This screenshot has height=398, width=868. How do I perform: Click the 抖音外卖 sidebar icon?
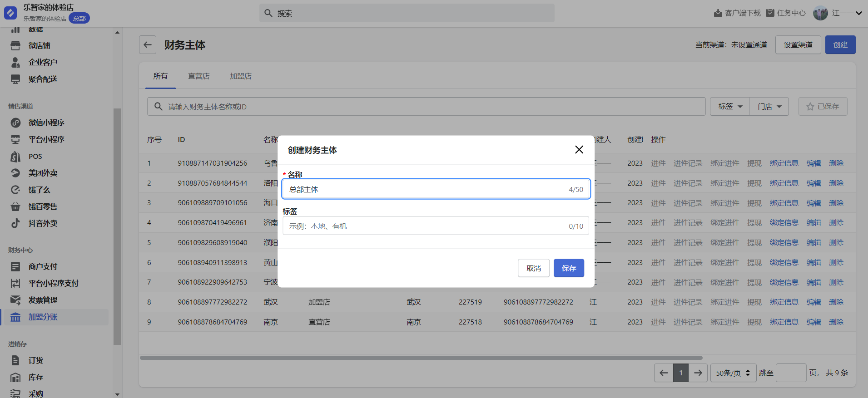click(16, 223)
